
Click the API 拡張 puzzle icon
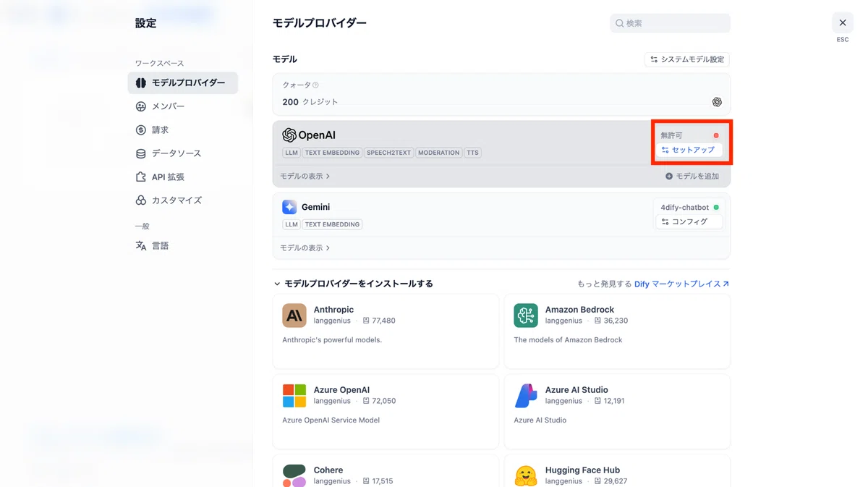pos(141,177)
